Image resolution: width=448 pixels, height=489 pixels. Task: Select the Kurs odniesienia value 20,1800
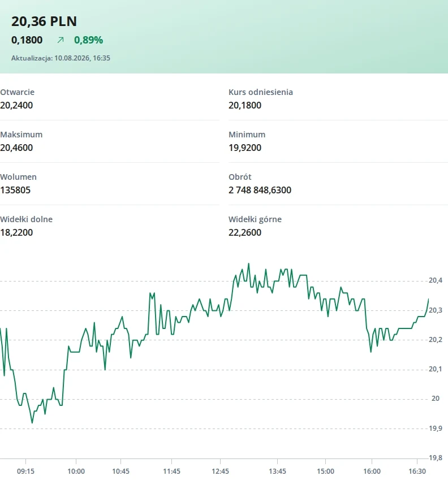[245, 105]
